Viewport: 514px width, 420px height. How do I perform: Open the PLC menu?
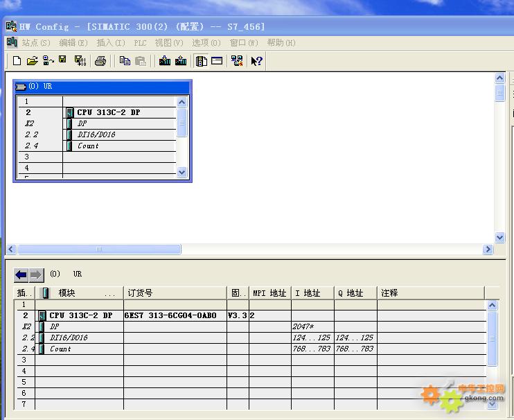(x=140, y=43)
